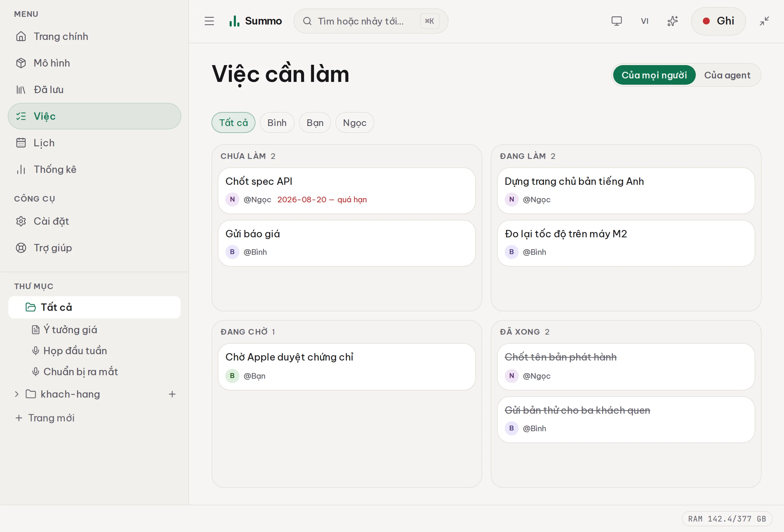The image size is (784, 532).
Task: Filter tasks by Ngọc
Action: click(355, 122)
